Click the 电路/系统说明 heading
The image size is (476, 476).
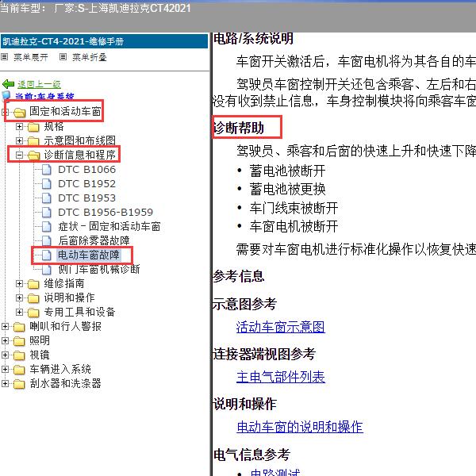coord(253,39)
